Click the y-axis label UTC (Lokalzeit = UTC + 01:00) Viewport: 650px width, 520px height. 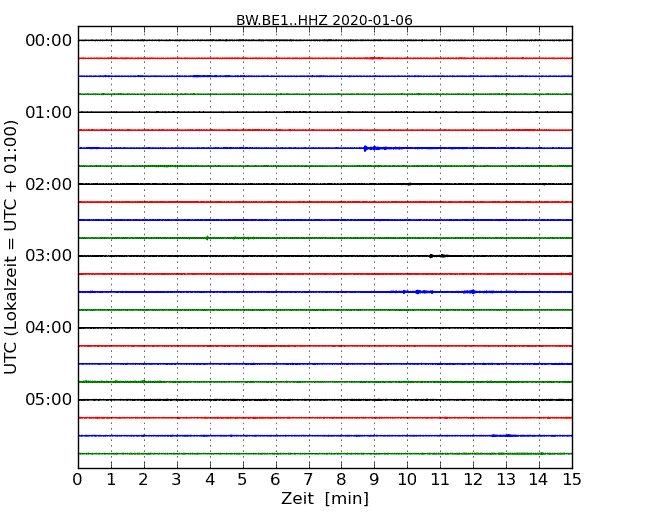[x=10, y=247]
